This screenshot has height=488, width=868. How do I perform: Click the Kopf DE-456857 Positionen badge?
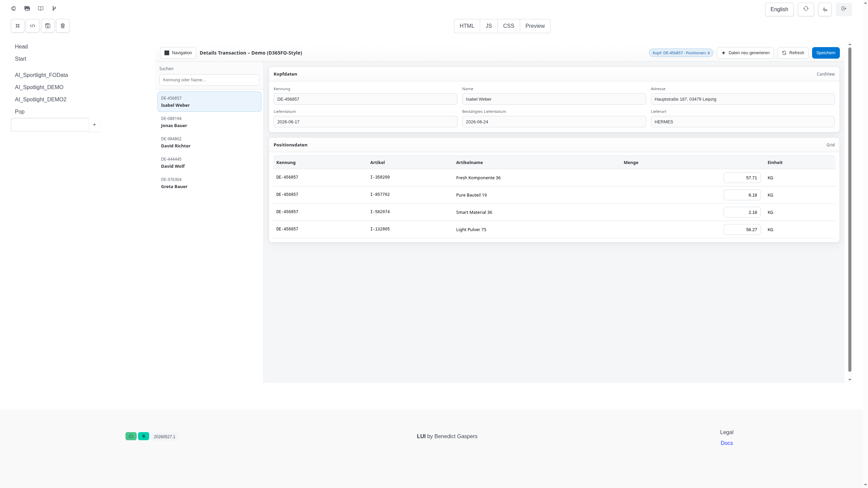point(681,53)
